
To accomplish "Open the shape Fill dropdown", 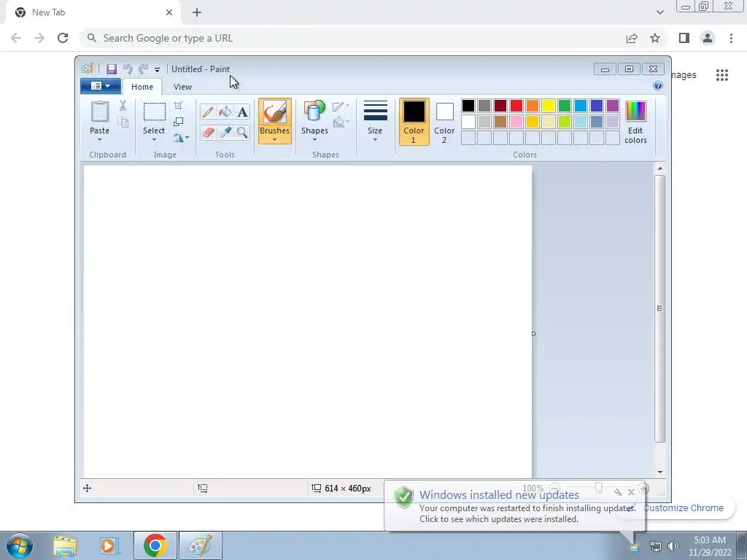I will click(x=341, y=122).
